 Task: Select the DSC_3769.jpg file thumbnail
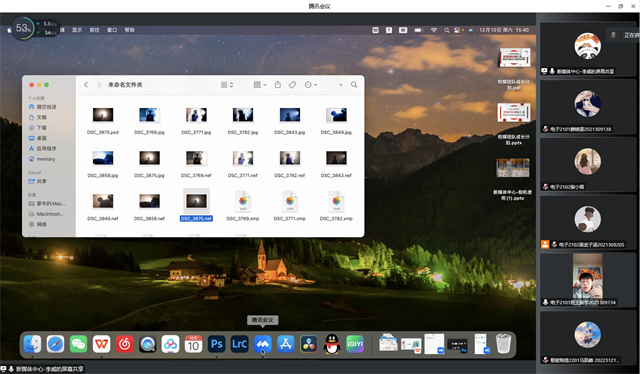149,116
